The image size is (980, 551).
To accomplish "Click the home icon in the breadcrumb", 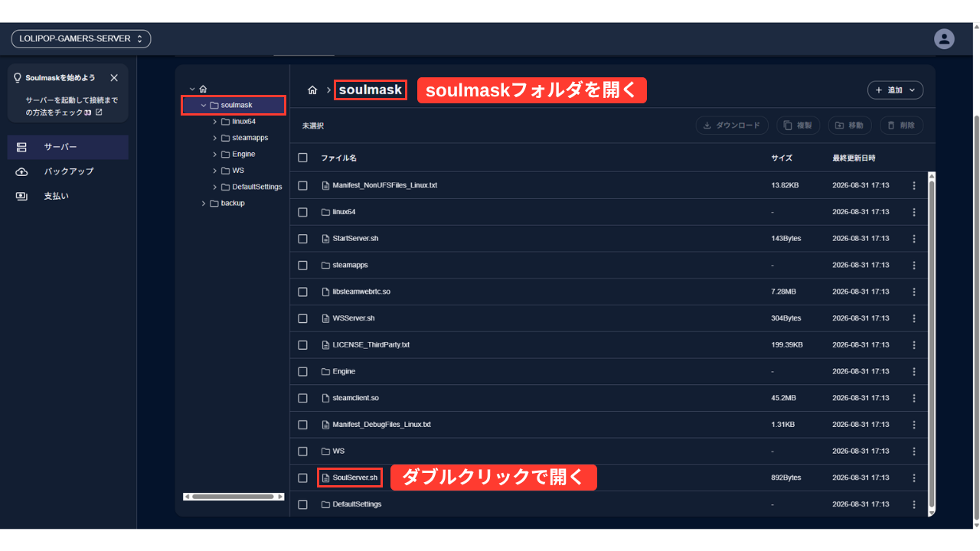I will 312,90.
